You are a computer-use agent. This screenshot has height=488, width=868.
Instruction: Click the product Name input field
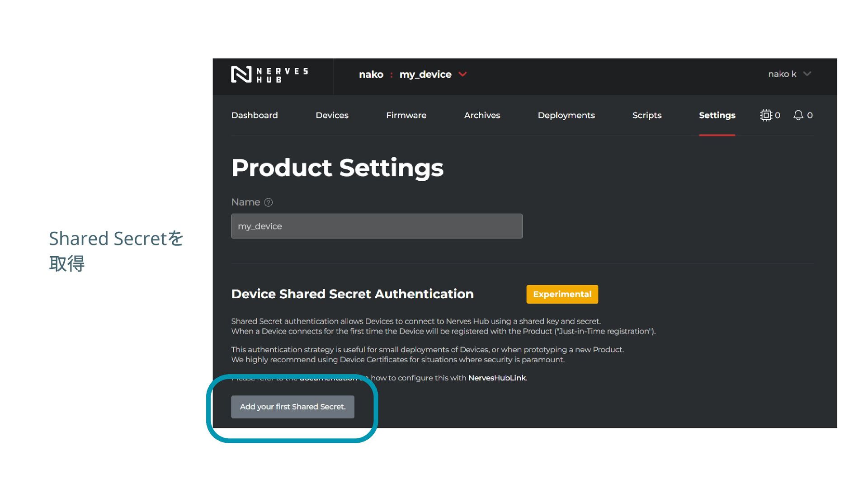pos(377,226)
